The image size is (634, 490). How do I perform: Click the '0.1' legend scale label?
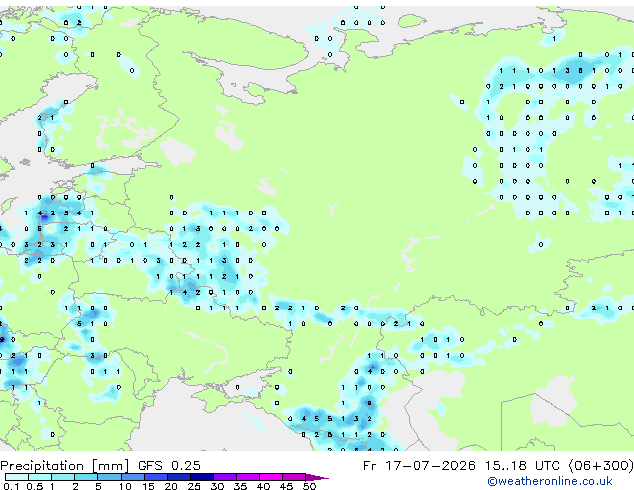click(x=11, y=486)
